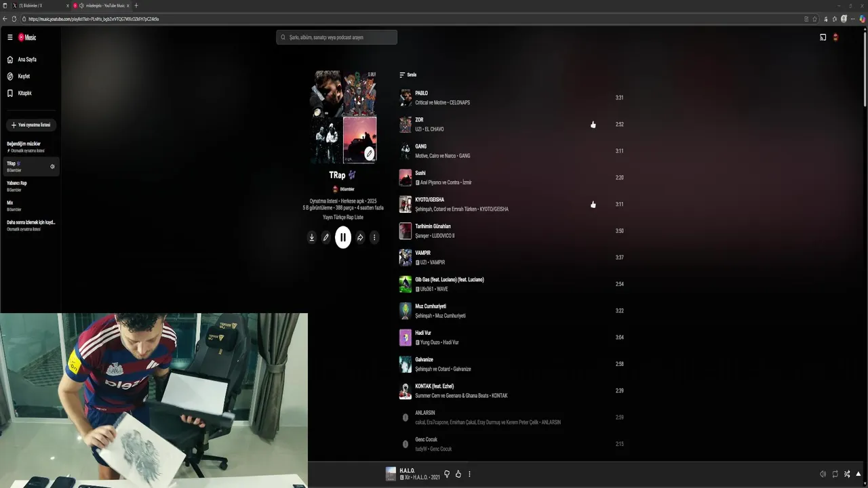Viewport: 868px width, 488px height.
Task: Reload the page in browser
Action: (x=14, y=19)
